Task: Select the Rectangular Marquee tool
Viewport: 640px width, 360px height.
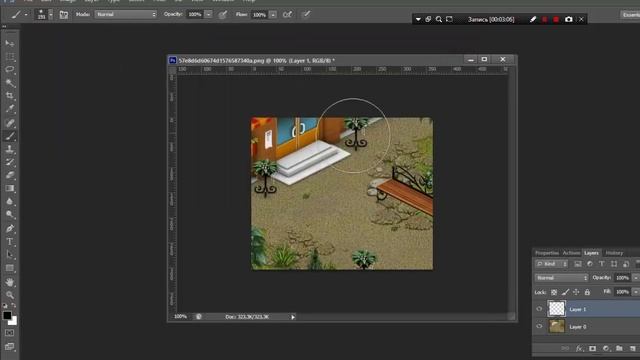Action: pos(10,56)
